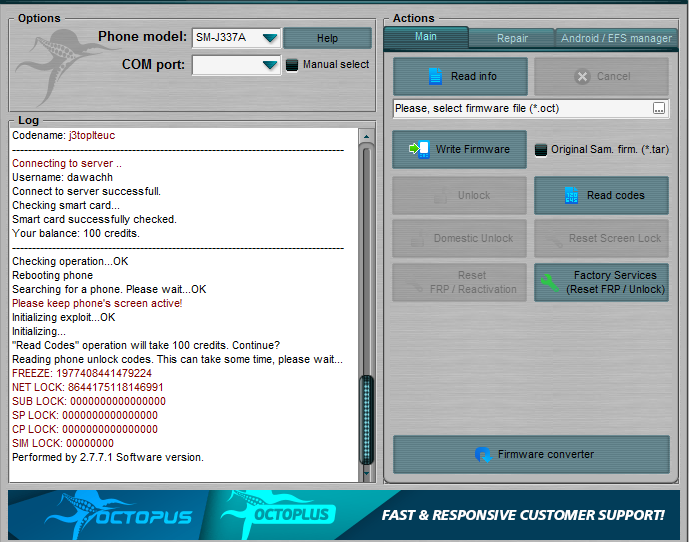The height and width of the screenshot is (542, 689).
Task: Enable Original Sam. firm. (*.tar) checkbox
Action: (540, 150)
